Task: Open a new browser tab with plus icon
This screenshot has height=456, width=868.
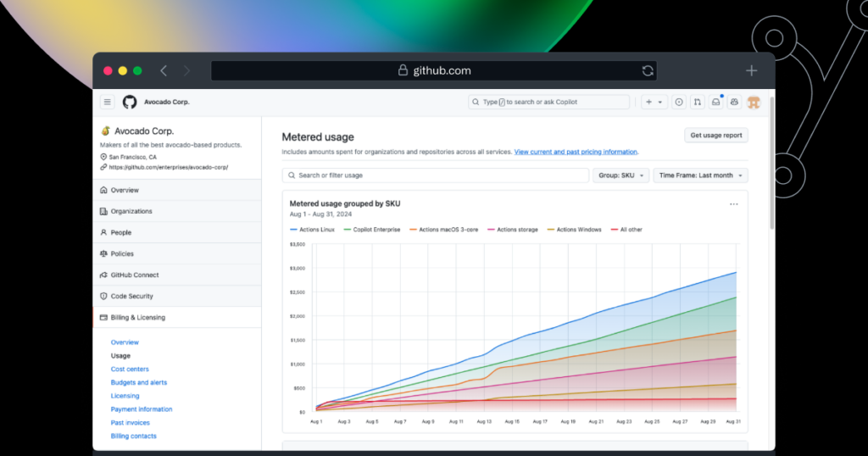Action: [751, 71]
